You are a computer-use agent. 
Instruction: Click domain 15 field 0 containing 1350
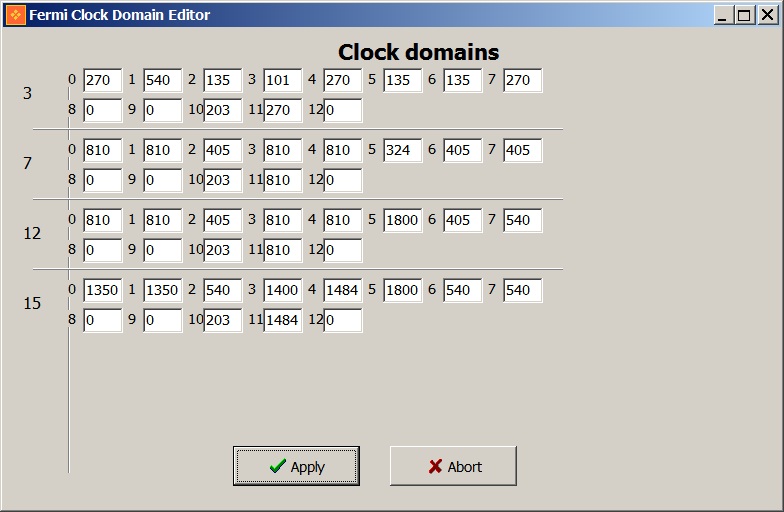point(103,291)
